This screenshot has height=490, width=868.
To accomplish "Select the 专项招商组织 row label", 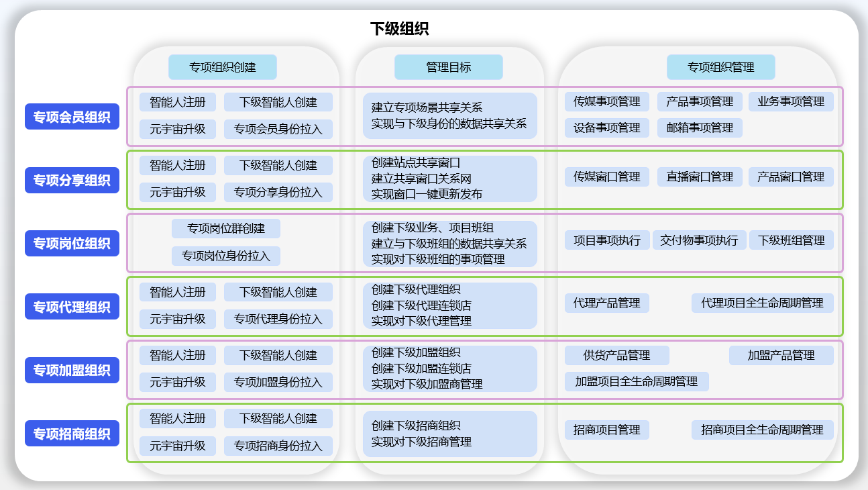I will tap(72, 434).
